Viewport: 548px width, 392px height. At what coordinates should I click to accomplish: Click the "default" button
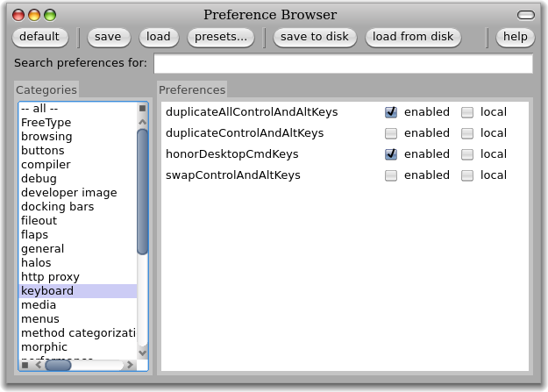click(39, 37)
